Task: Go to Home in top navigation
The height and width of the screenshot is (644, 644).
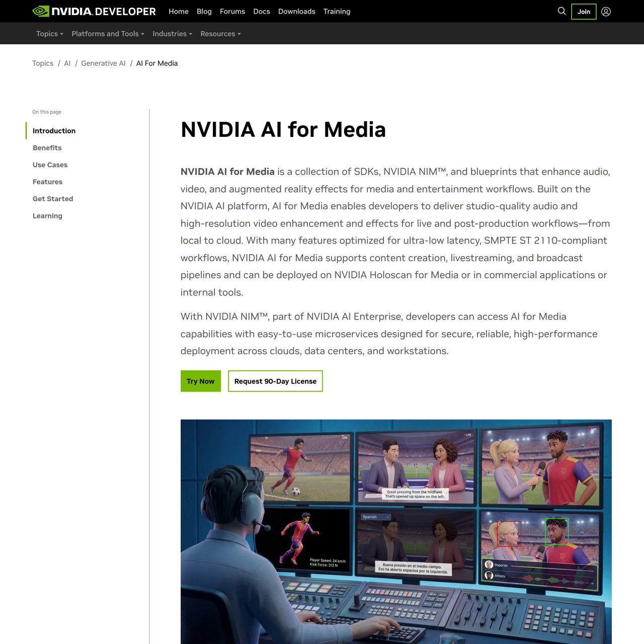Action: pos(179,11)
